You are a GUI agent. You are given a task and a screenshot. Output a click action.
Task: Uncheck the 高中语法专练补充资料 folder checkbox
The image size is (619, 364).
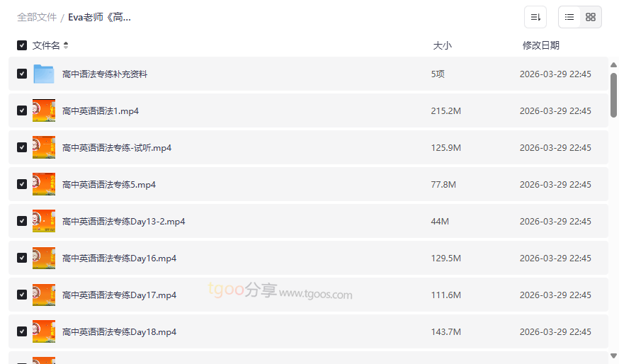(22, 74)
